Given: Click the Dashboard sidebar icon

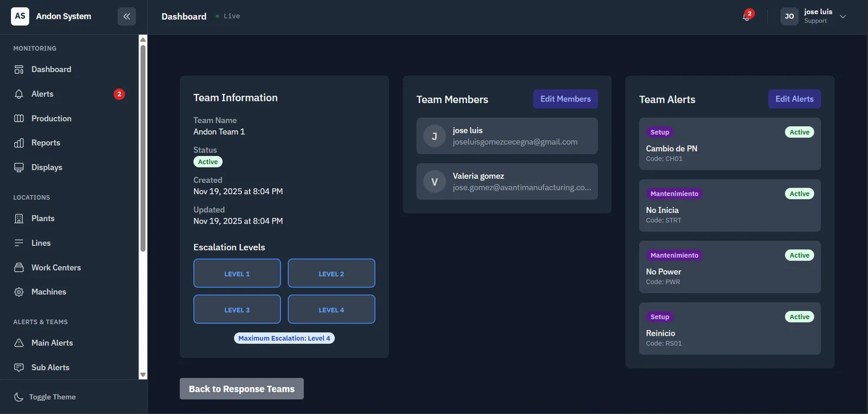Looking at the screenshot, I should pyautogui.click(x=19, y=69).
